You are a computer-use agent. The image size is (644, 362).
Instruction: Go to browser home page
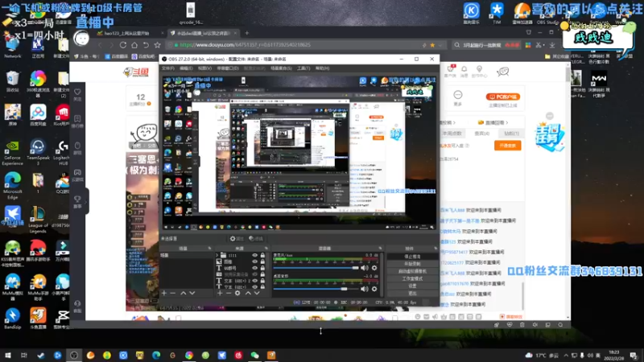(x=134, y=45)
